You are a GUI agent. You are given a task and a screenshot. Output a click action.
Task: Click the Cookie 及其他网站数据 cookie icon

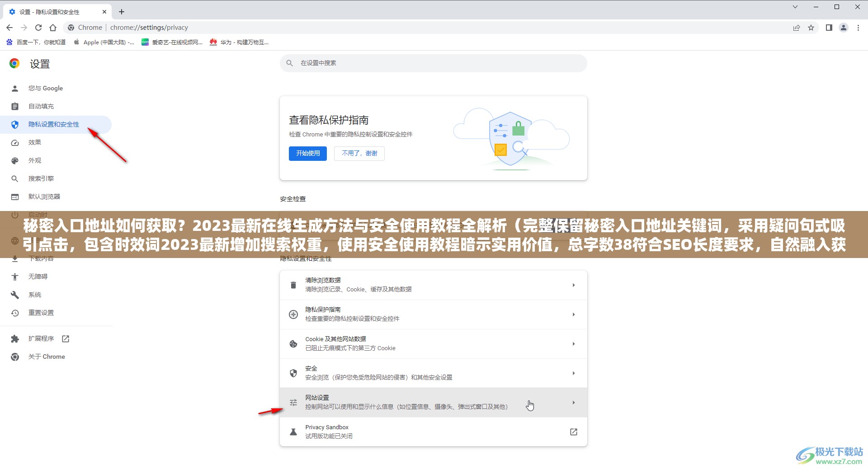tap(293, 343)
